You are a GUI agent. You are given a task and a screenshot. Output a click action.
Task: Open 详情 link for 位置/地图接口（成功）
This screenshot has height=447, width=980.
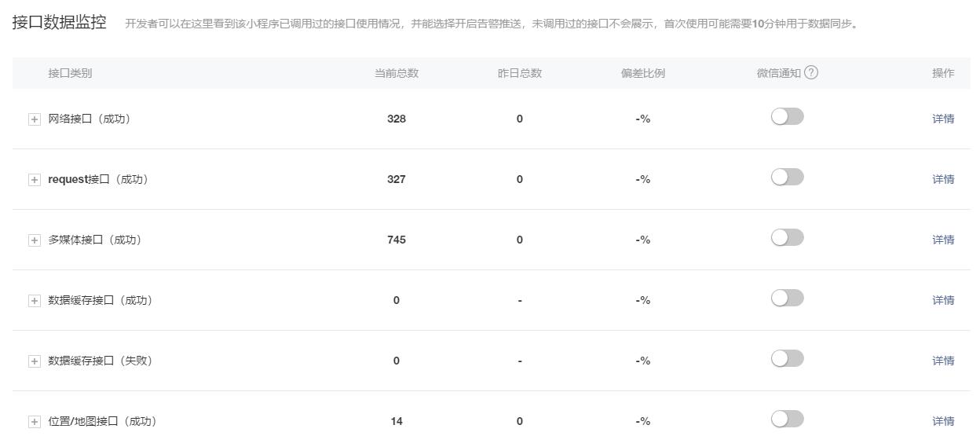coord(942,422)
